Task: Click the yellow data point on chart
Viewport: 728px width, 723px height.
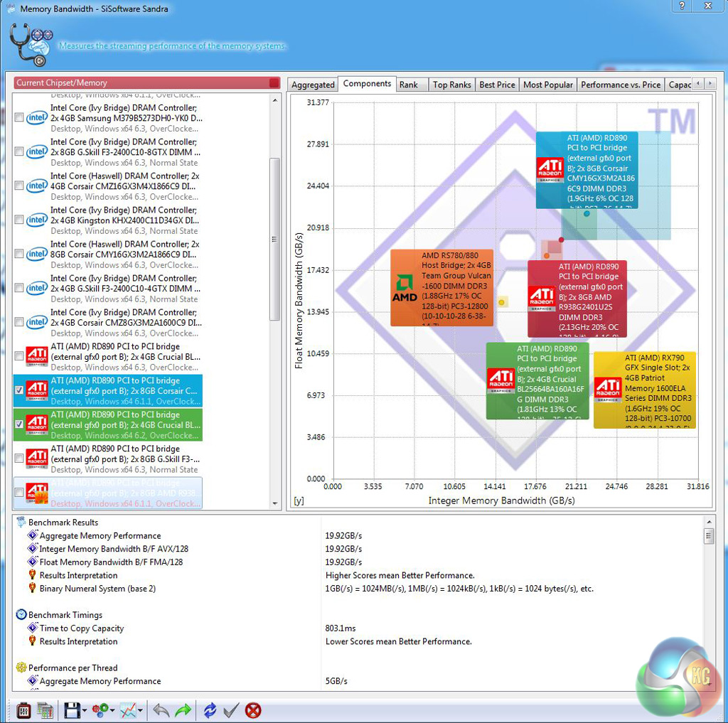Action: pos(501,302)
